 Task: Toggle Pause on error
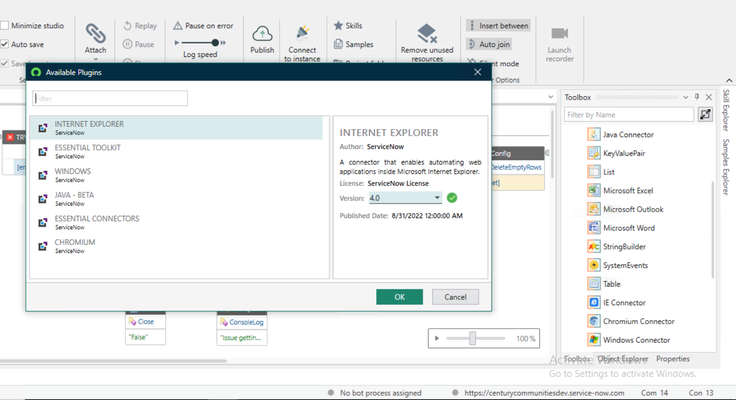pyautogui.click(x=203, y=26)
